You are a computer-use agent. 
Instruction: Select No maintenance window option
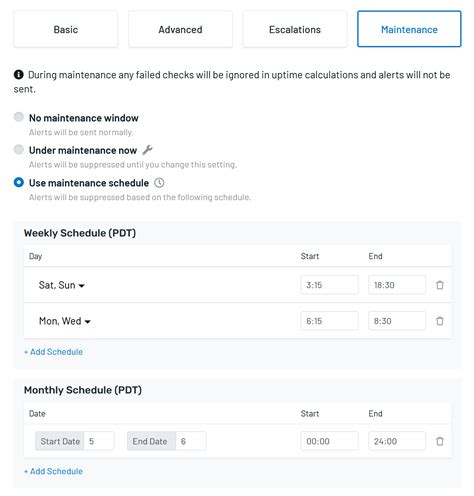pyautogui.click(x=19, y=117)
